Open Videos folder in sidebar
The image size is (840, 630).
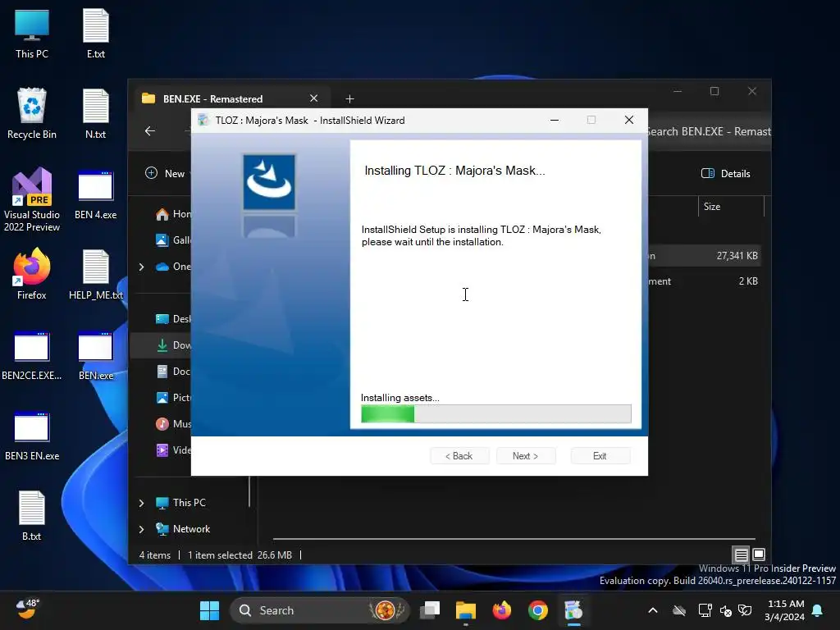click(x=172, y=450)
